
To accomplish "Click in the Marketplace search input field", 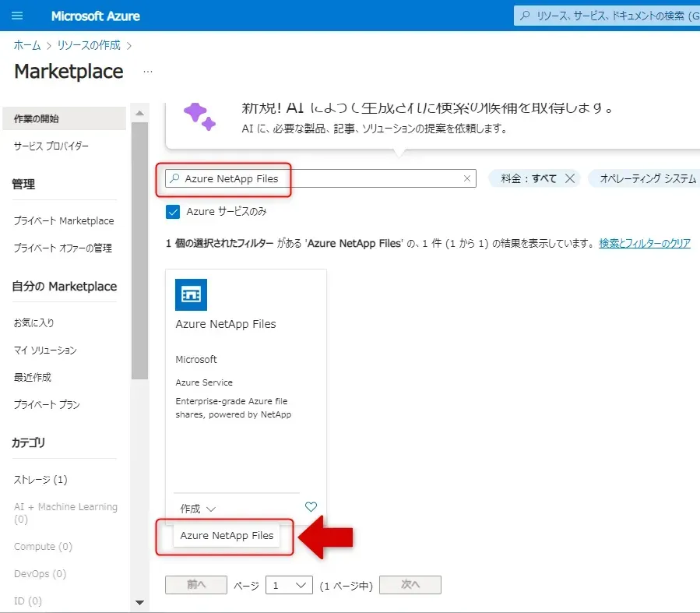I will tap(319, 178).
